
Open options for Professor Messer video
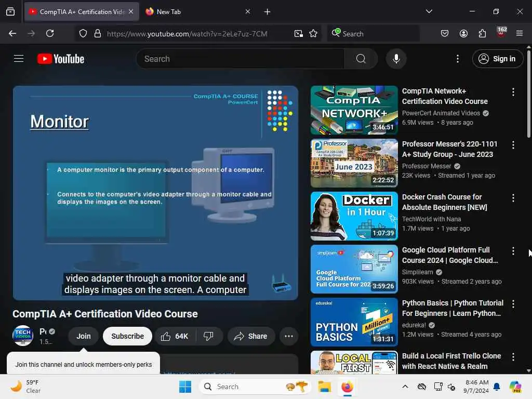(513, 145)
